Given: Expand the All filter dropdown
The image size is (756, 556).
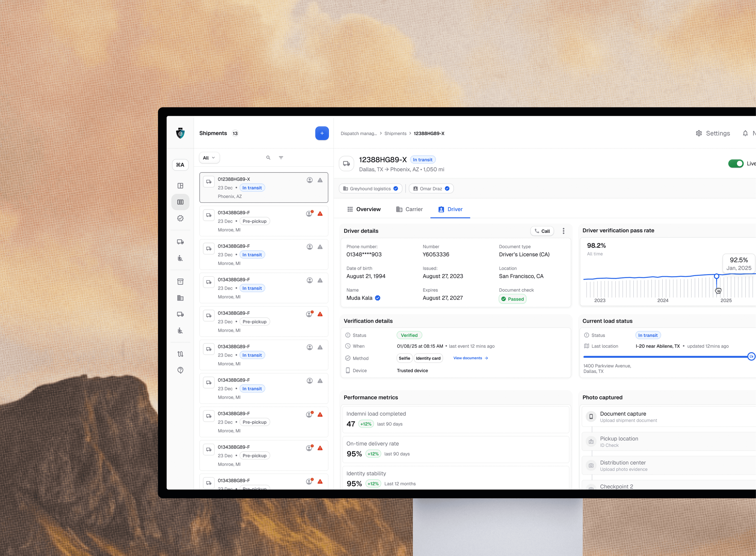Looking at the screenshot, I should click(x=209, y=158).
